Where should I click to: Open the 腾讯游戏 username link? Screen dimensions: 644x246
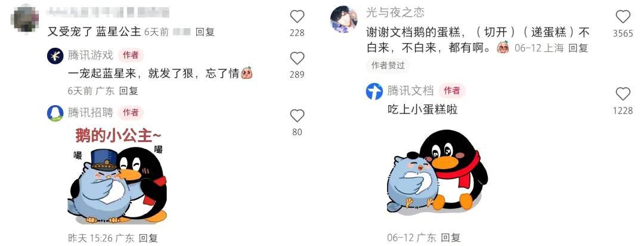click(91, 55)
